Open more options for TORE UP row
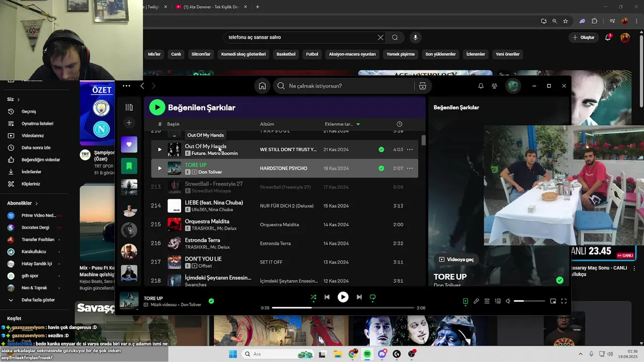The height and width of the screenshot is (362, 644). point(410,168)
